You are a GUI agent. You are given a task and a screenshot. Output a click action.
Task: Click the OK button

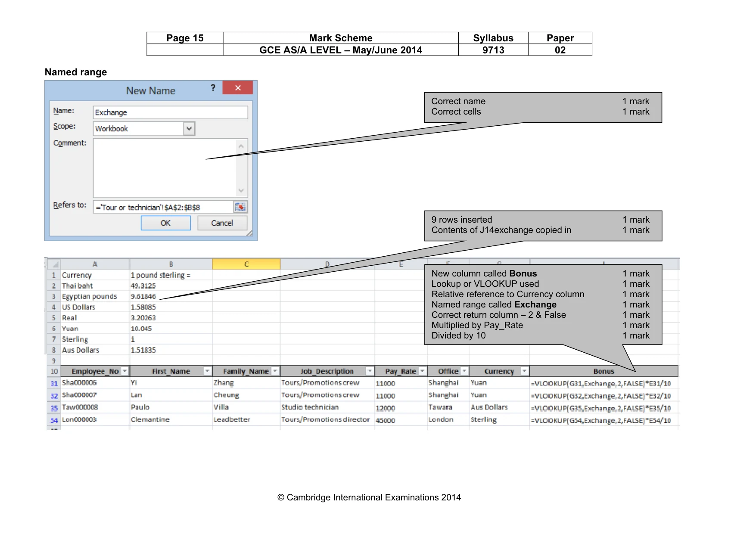[166, 223]
